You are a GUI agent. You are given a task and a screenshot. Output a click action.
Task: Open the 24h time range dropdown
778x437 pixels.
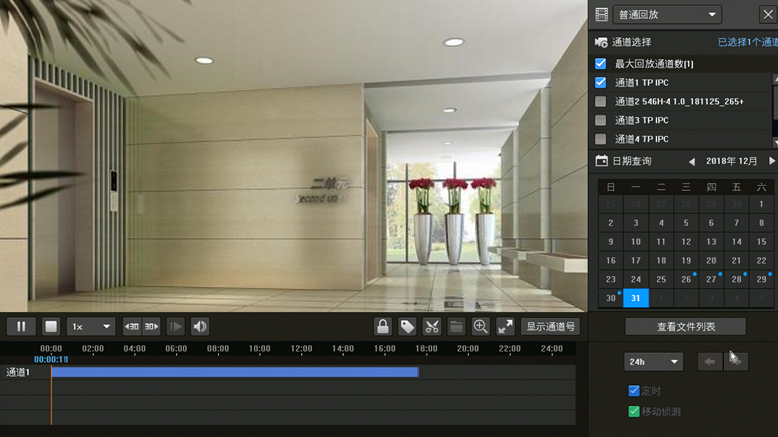pos(653,361)
